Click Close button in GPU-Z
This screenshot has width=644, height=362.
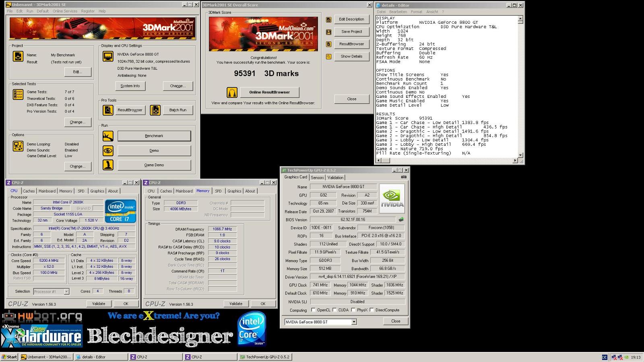tap(396, 321)
